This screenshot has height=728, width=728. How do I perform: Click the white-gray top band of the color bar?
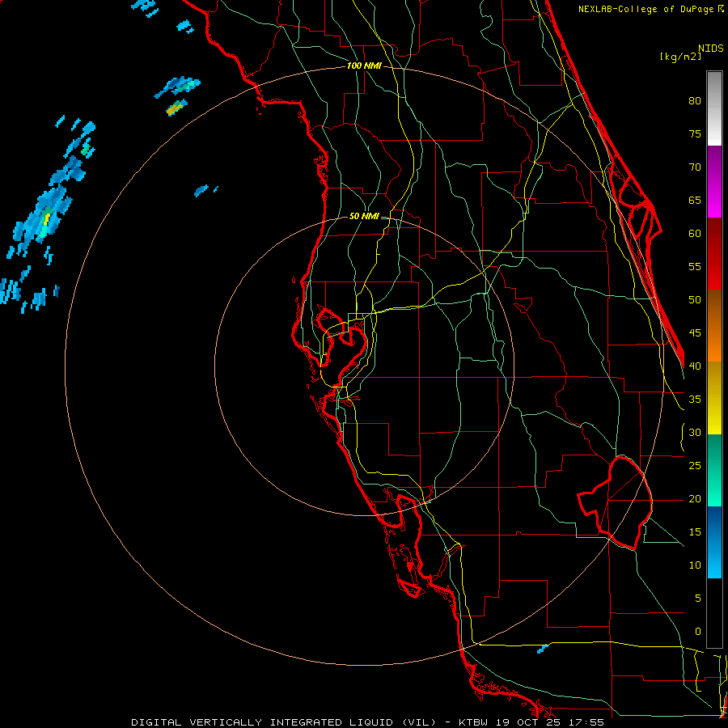[x=714, y=108]
